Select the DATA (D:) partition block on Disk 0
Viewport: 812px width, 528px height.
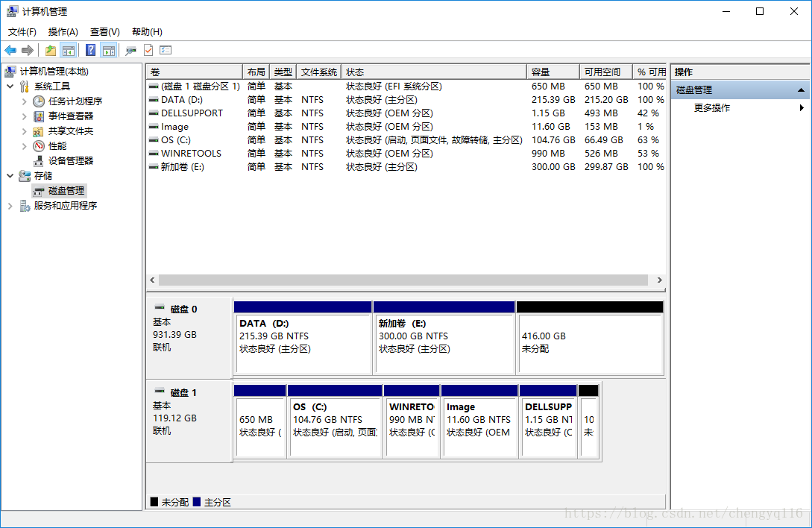(x=303, y=338)
